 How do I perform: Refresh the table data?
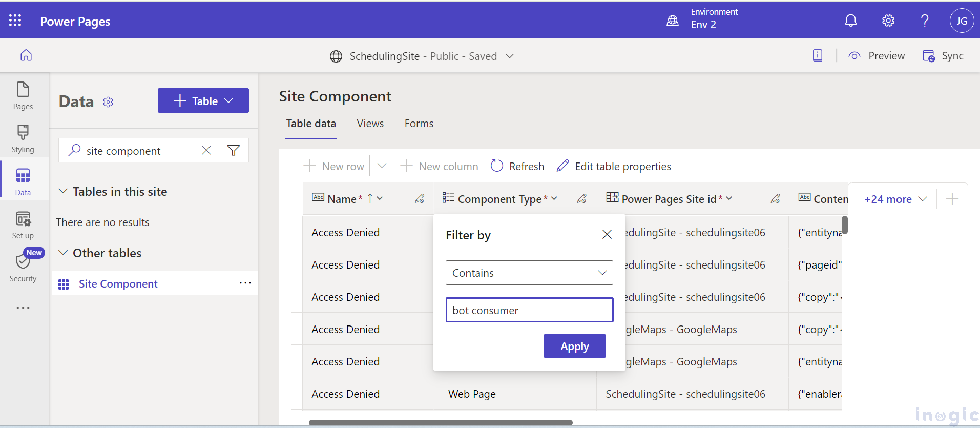(x=517, y=166)
